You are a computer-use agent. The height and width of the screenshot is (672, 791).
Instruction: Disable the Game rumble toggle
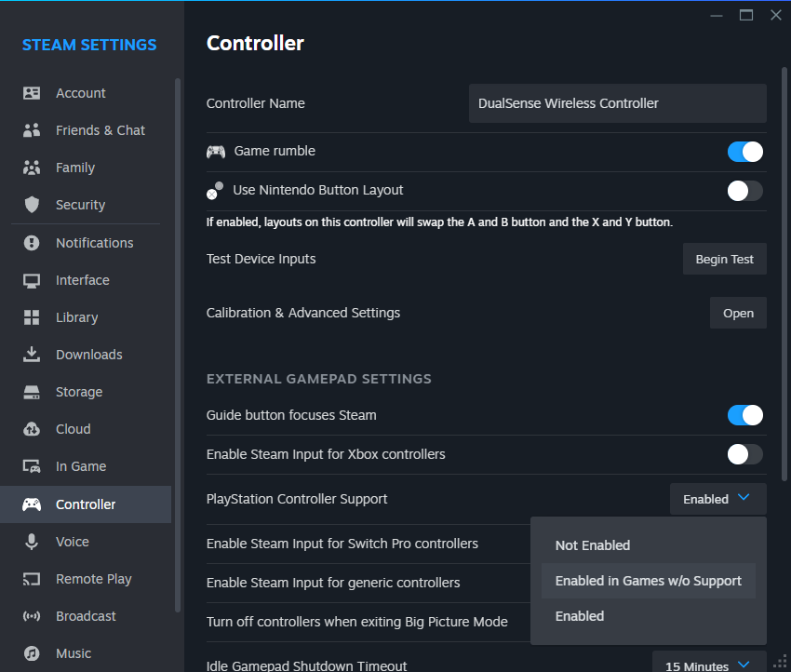tap(744, 152)
